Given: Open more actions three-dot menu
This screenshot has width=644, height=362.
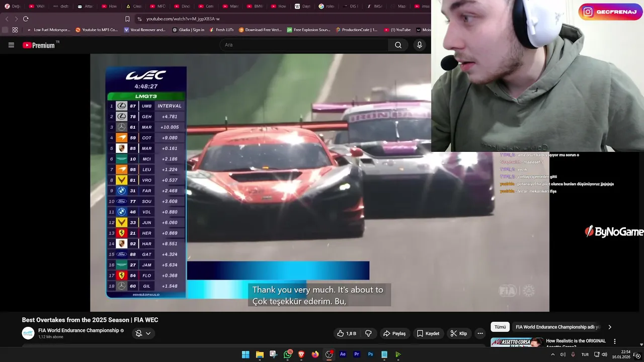Looking at the screenshot, I should pyautogui.click(x=480, y=333).
